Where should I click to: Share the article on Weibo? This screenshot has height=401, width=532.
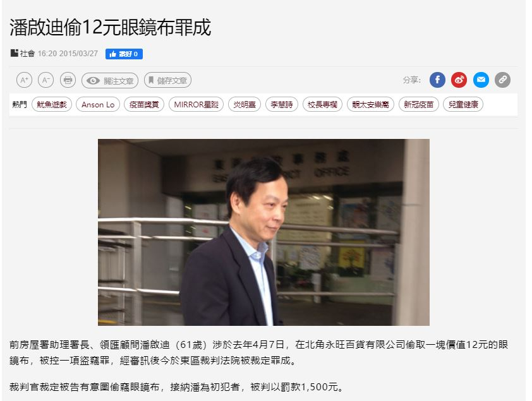(459, 80)
